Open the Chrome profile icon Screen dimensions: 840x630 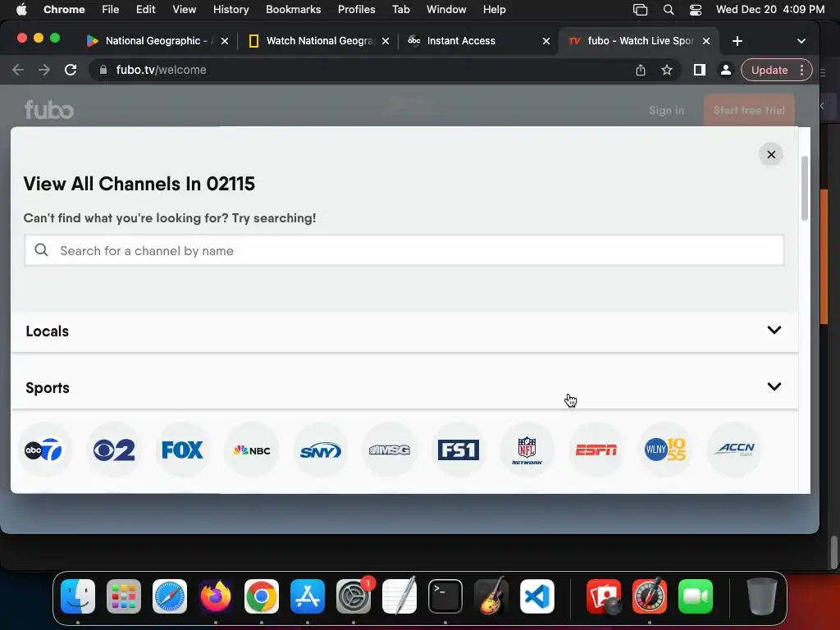click(725, 70)
